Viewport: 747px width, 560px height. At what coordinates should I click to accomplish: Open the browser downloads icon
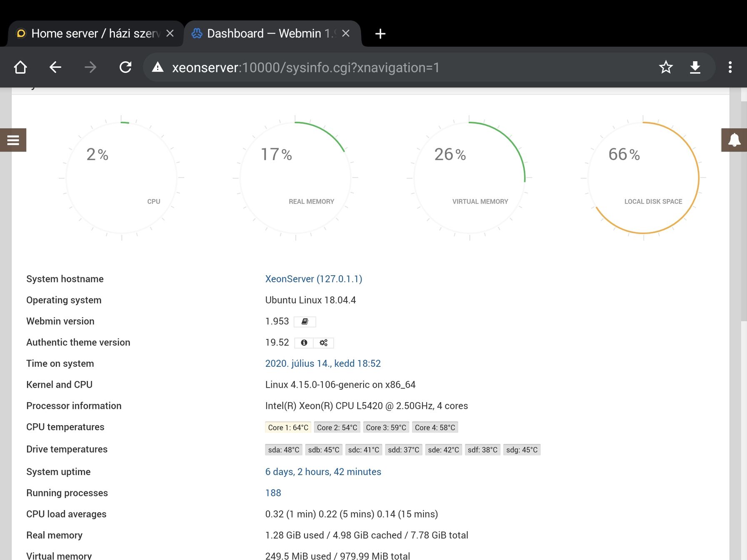(x=695, y=67)
